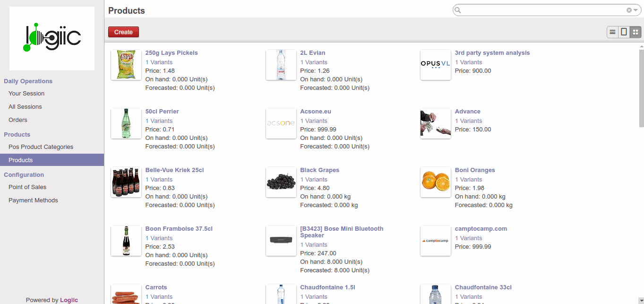Open Chaudfontaine 33cl bottle thumbnail
Image resolution: width=644 pixels, height=304 pixels.
[436, 294]
